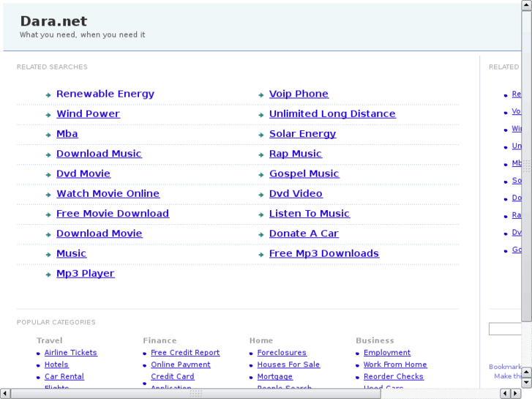Viewport: 532px width, 399px height.
Task: Click the vertical scrollbar down arrow at bottom
Action: [527, 383]
